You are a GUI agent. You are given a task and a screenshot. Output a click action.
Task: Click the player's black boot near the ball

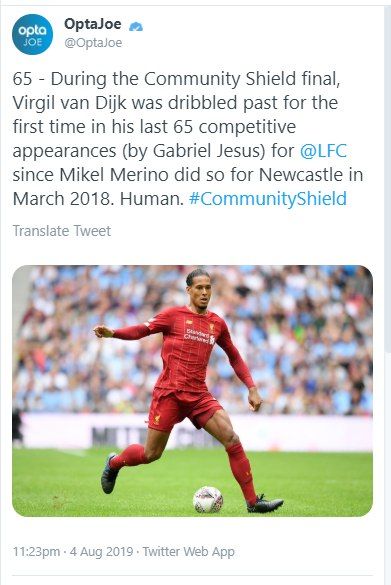[x=265, y=504]
